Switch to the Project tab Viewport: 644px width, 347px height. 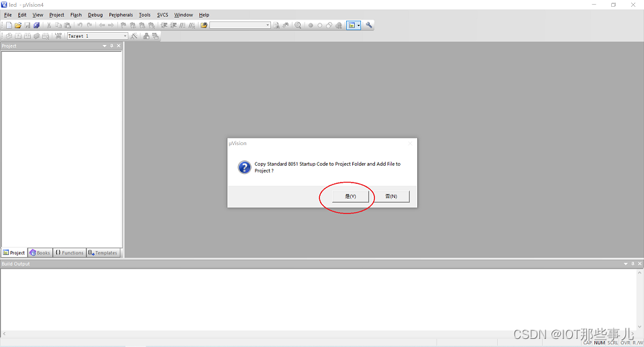point(14,253)
